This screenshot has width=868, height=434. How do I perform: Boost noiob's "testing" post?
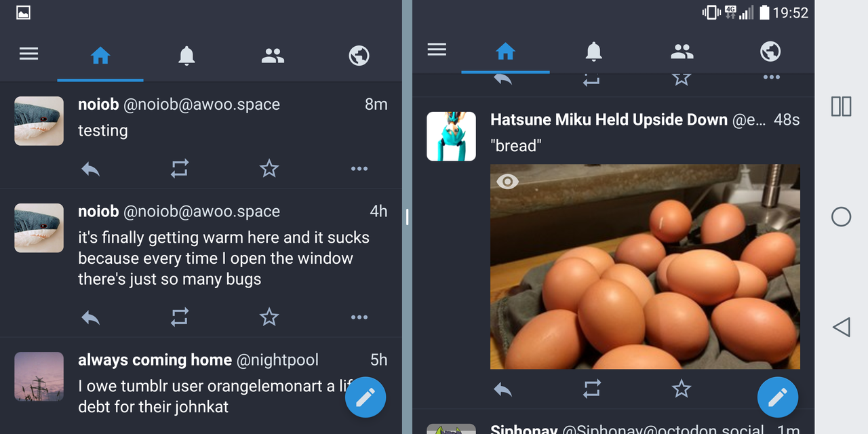(x=180, y=168)
